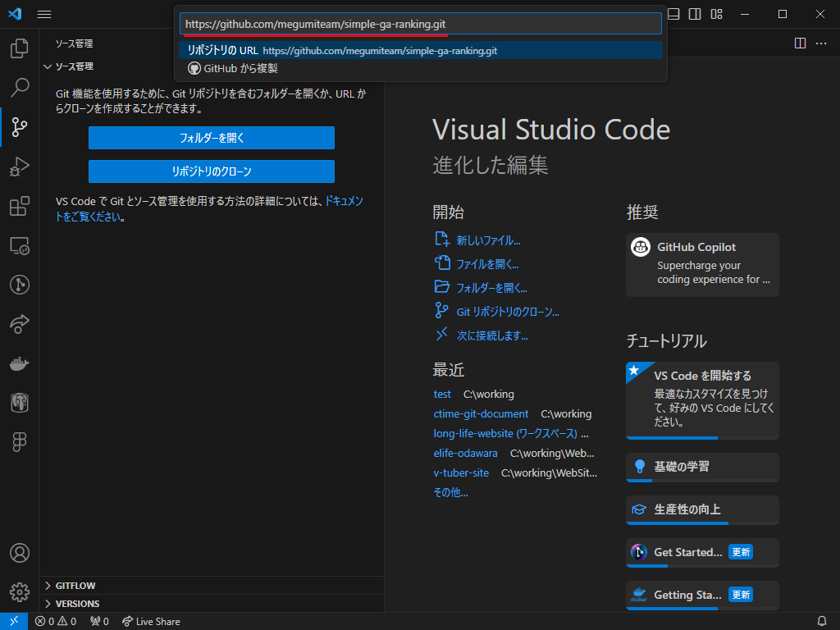Open recent folder v-tuber-site
Image resolution: width=840 pixels, height=630 pixels.
[x=461, y=473]
